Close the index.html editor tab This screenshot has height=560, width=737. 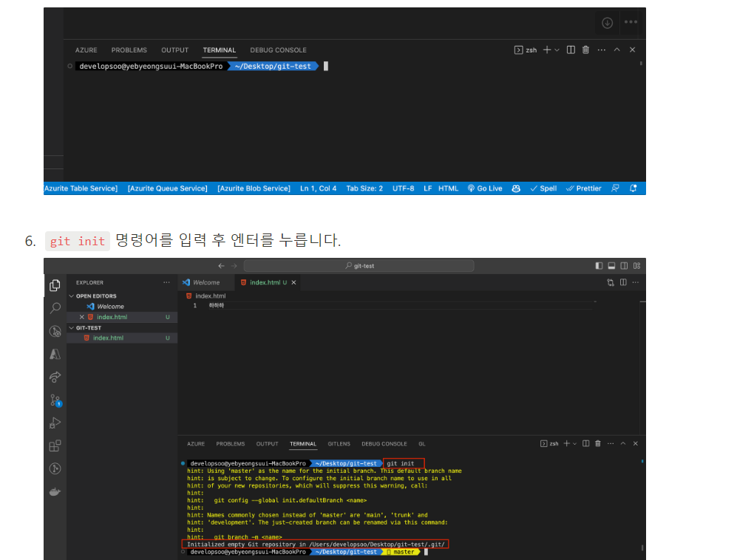point(293,282)
